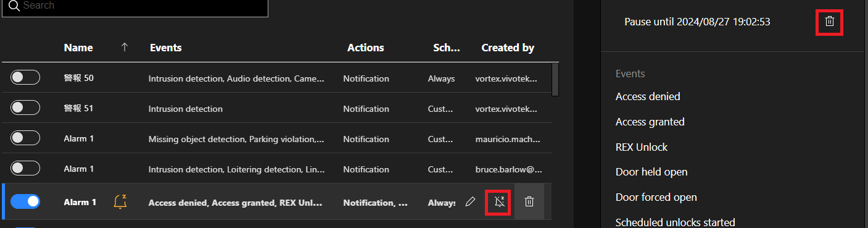Screen dimensions: 868x228
Task: Click the crossed-out snooze bell icon
Action: tap(499, 201)
